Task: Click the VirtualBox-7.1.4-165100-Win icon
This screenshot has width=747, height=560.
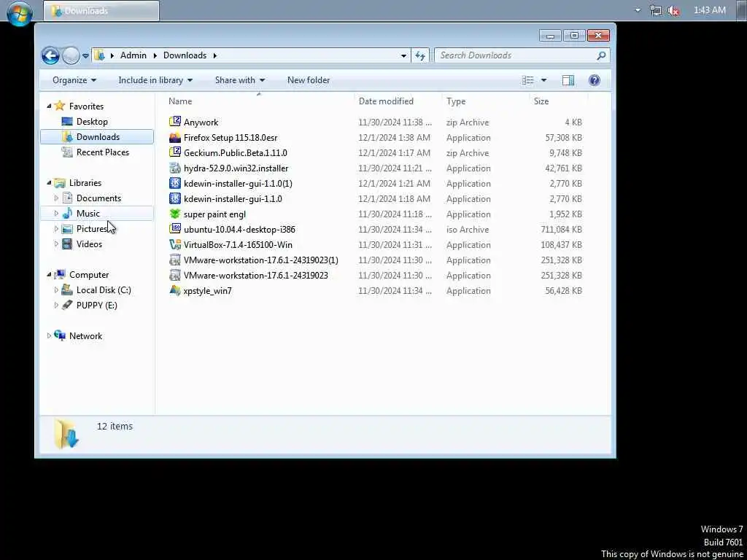Action: [x=175, y=245]
